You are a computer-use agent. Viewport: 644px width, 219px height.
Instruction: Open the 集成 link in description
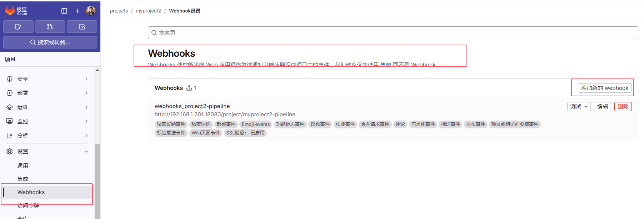coord(386,65)
